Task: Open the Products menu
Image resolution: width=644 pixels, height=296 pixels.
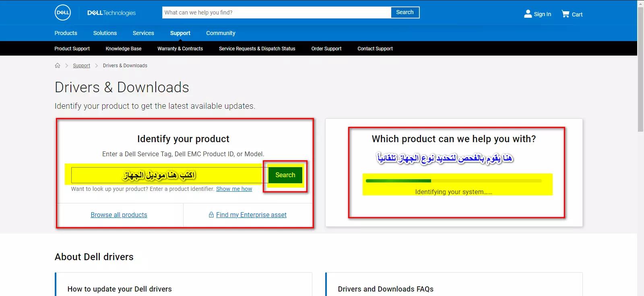Action: click(66, 33)
